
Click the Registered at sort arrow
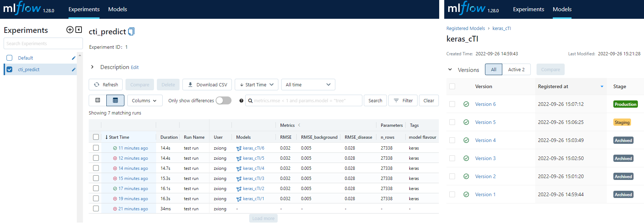pos(602,86)
